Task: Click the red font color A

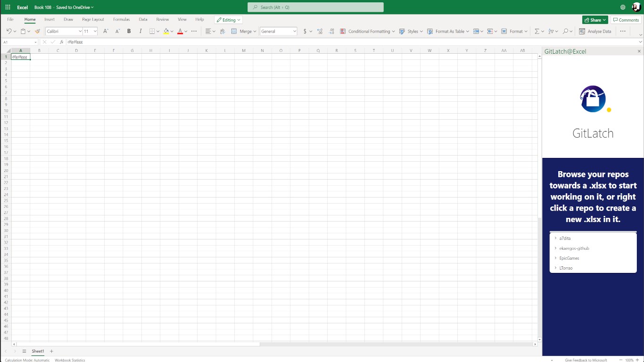Action: pyautogui.click(x=180, y=31)
